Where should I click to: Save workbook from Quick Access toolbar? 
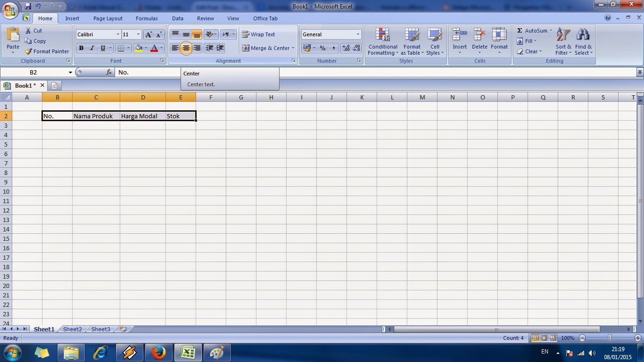[x=28, y=6]
